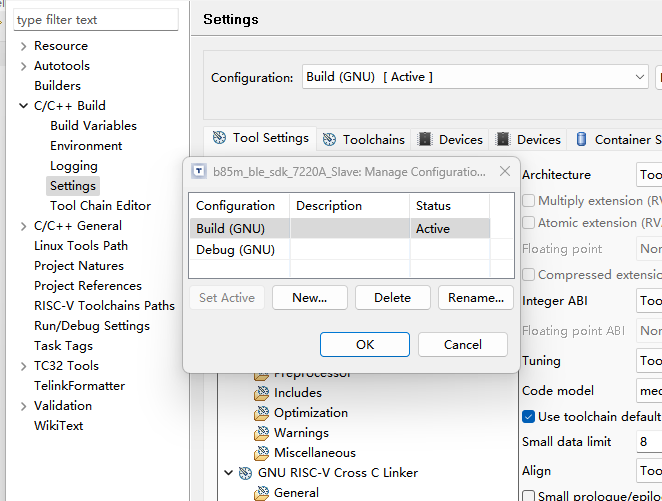Click the Set Active button

pos(227,298)
